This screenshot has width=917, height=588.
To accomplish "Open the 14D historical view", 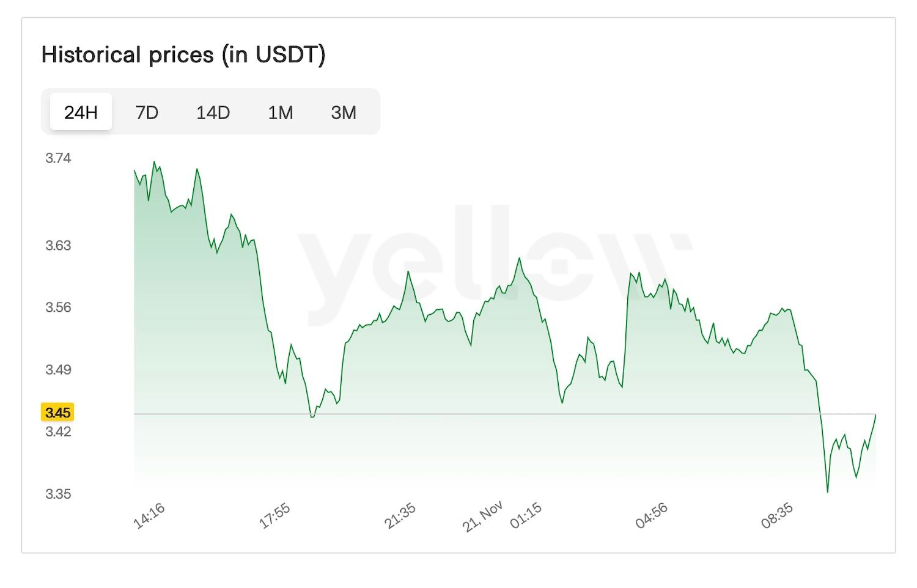I will click(x=213, y=112).
